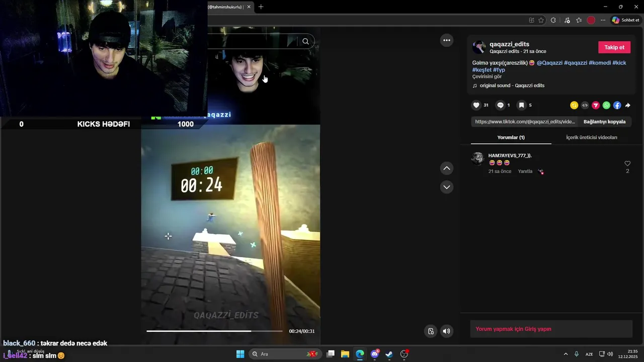The image size is (644, 362).
Task: Click the split screen apps icon in address bar
Action: [531, 20]
